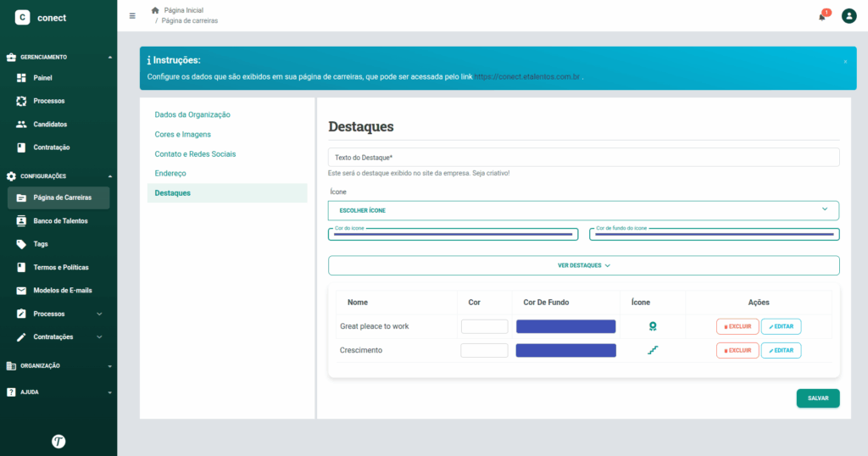Click the home icon in breadcrumb
The width and height of the screenshot is (868, 456).
(155, 10)
